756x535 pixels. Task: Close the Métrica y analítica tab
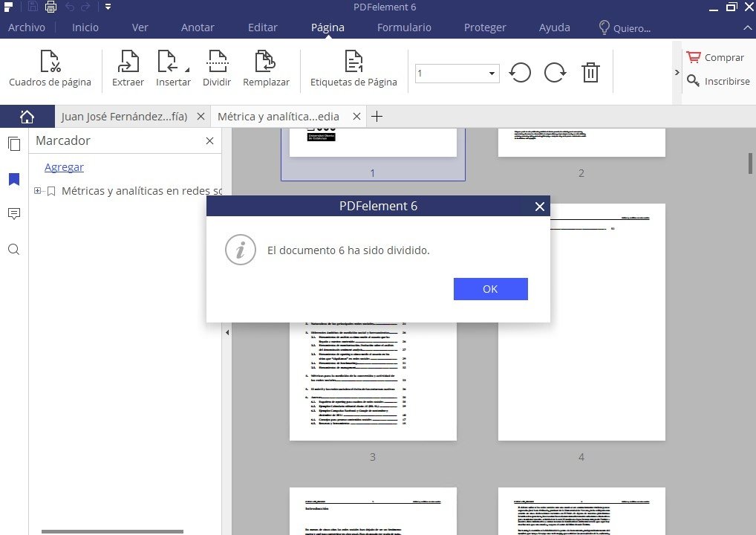pos(356,116)
